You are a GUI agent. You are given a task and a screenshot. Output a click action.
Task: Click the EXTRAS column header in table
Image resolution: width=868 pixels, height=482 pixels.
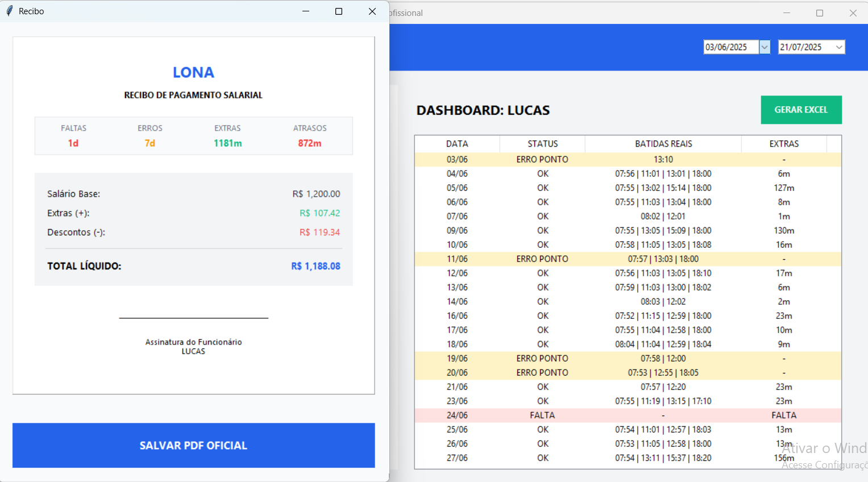point(783,144)
